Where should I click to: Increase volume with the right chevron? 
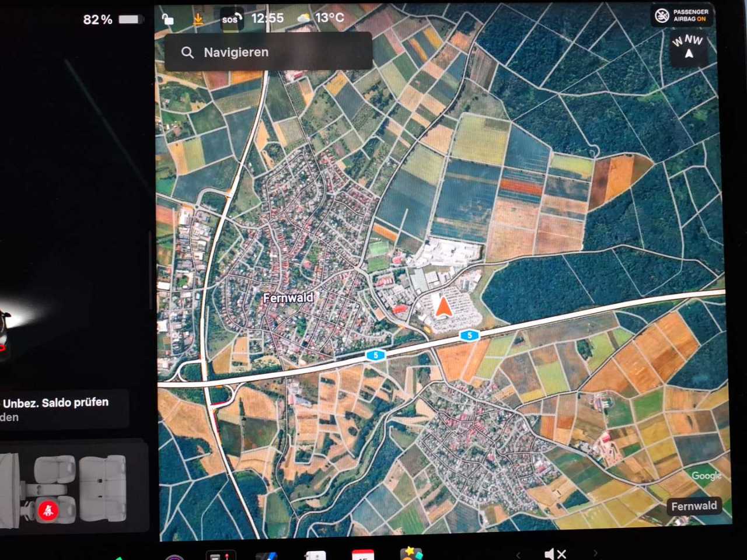coord(595,553)
